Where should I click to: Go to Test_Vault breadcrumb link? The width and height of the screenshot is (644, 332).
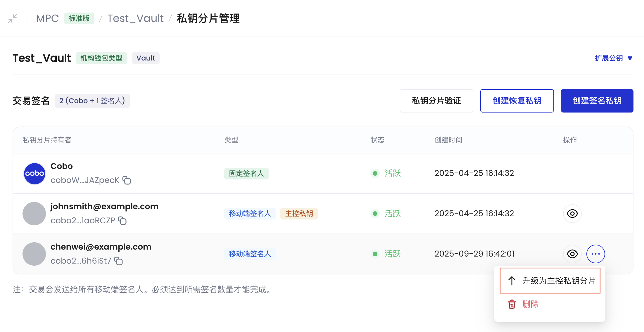(135, 18)
